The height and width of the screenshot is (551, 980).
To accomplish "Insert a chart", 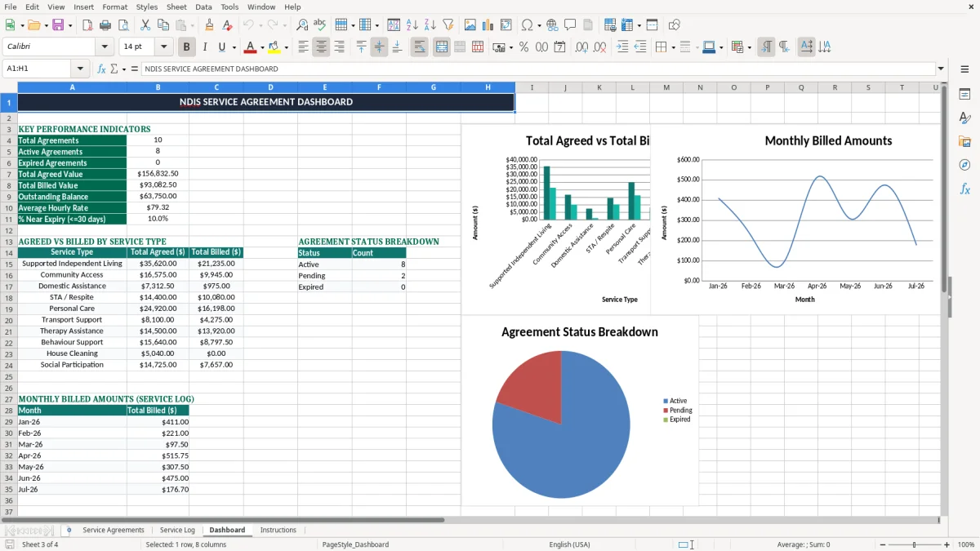I will click(x=488, y=25).
